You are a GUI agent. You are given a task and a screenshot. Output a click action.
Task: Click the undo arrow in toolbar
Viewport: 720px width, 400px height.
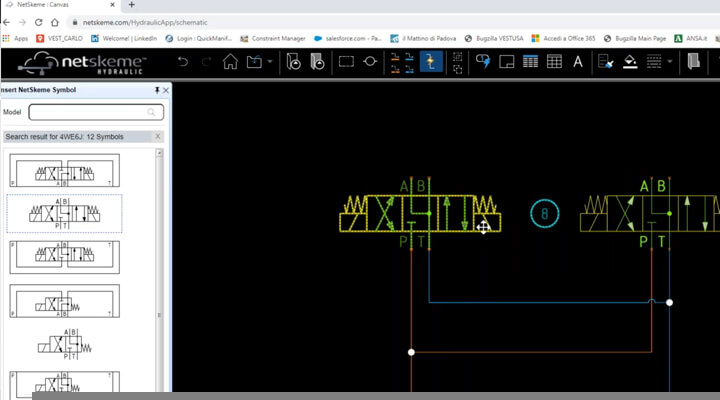(183, 62)
